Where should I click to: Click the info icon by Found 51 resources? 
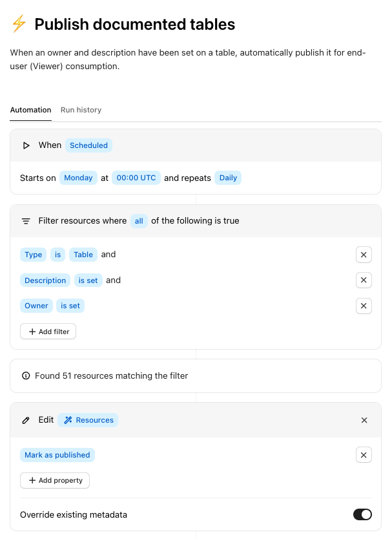coord(26,375)
